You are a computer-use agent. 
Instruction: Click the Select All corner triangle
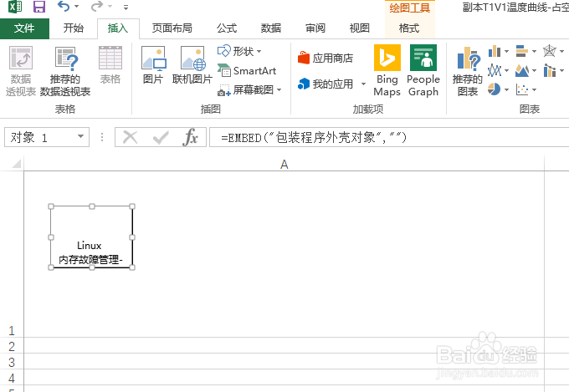point(17,164)
